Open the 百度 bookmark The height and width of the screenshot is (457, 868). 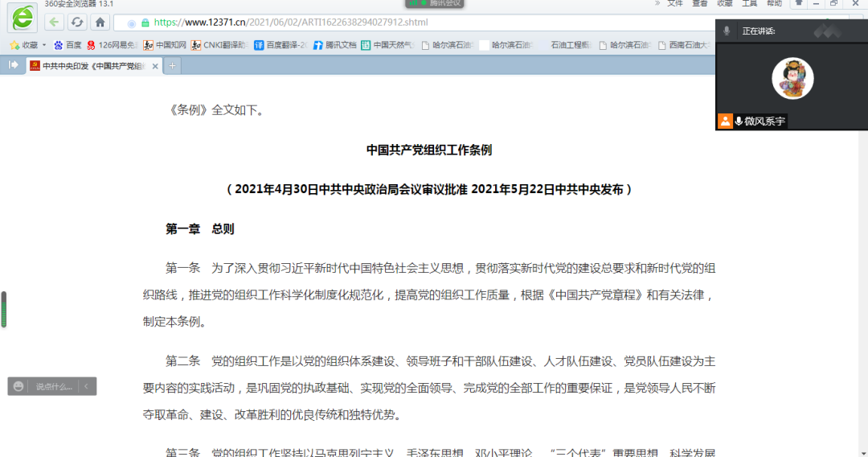(x=68, y=45)
